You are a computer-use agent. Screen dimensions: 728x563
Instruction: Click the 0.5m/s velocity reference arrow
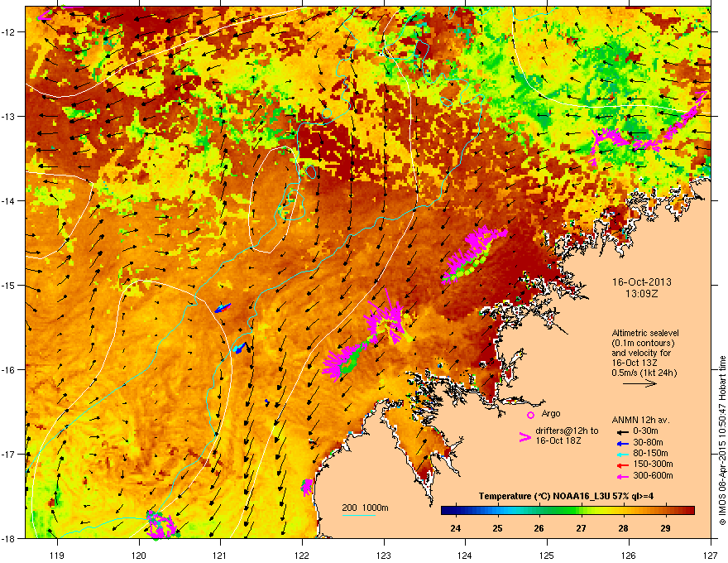(x=639, y=383)
